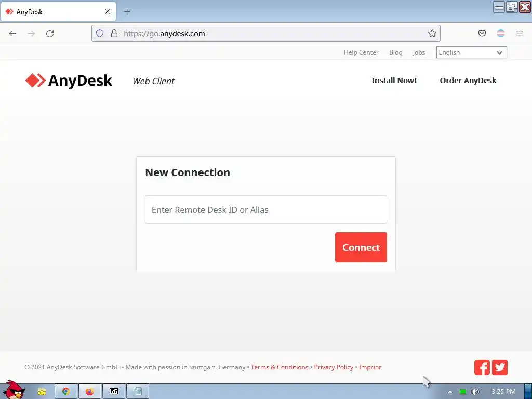
Task: Open file explorer from the taskbar
Action: point(42,392)
